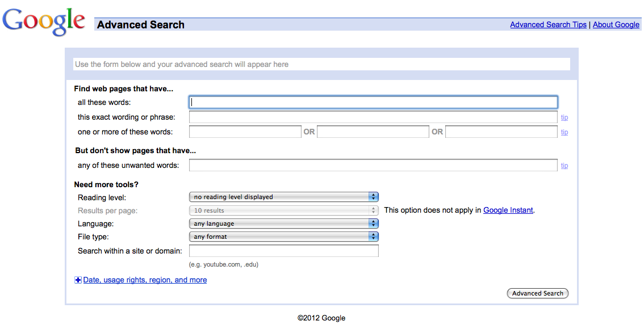Follow the Google Instant link

[508, 210]
